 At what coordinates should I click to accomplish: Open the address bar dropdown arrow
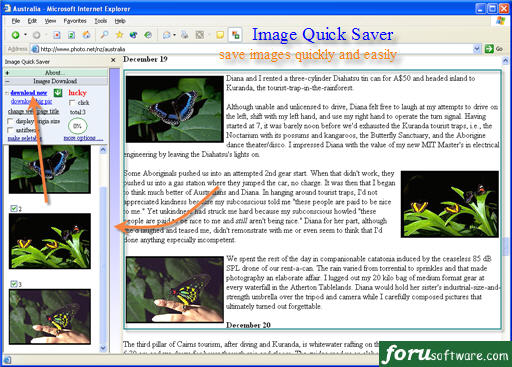tap(477, 49)
